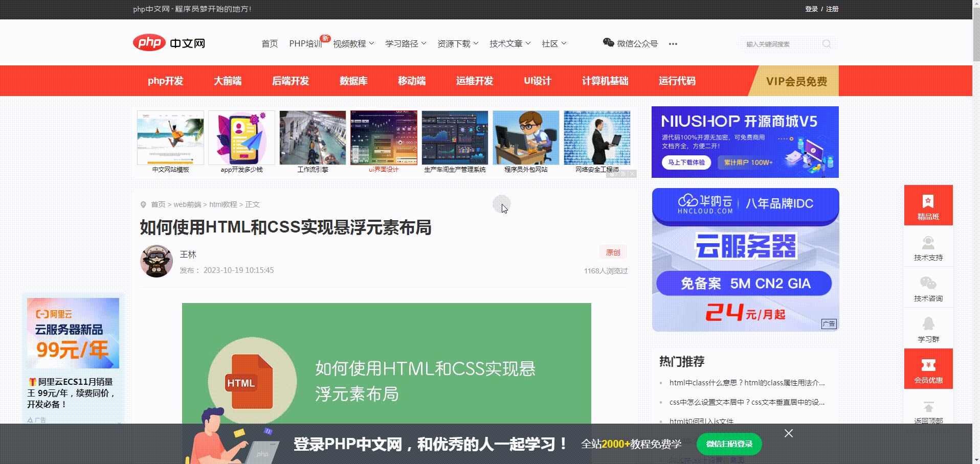Image resolution: width=980 pixels, height=464 pixels.
Task: Click the WeChat 微信公众号 icon
Action: click(608, 43)
